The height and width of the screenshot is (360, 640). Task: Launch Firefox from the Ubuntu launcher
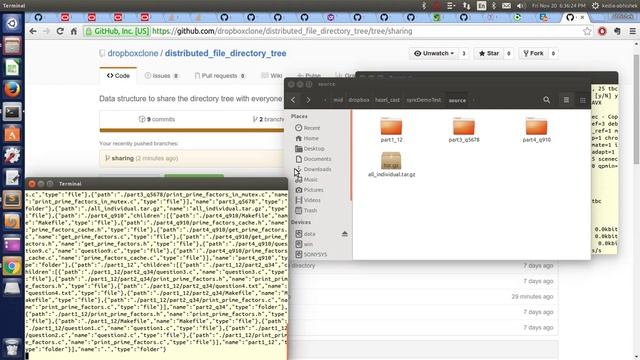pyautogui.click(x=12, y=89)
